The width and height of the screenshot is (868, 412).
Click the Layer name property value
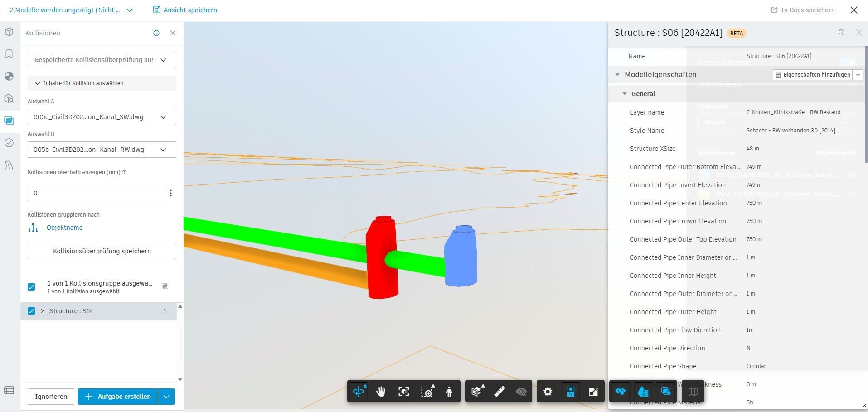click(x=793, y=112)
